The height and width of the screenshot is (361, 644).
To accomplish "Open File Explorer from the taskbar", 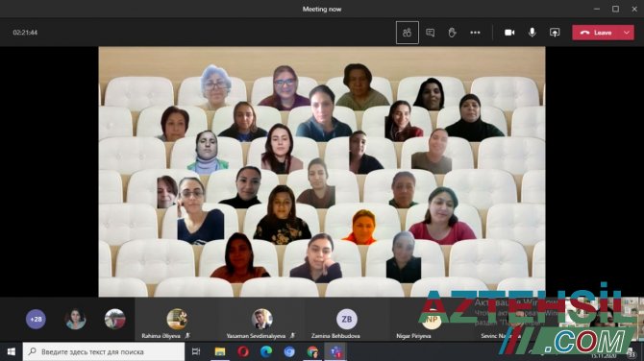I will (220, 351).
